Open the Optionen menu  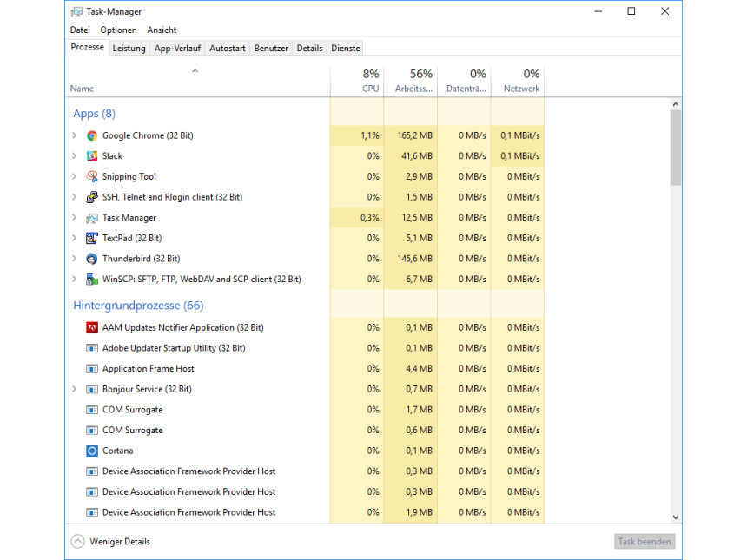click(x=118, y=30)
